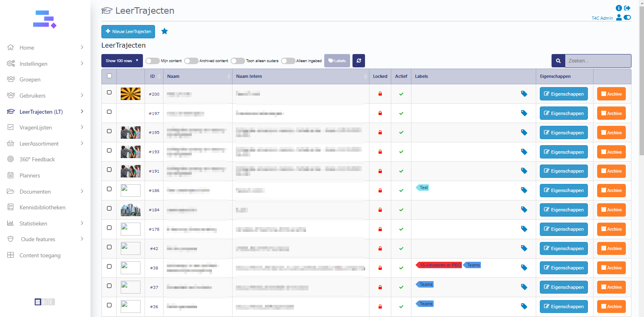Click the logout arrow icon
The image size is (644, 317).
click(x=627, y=8)
